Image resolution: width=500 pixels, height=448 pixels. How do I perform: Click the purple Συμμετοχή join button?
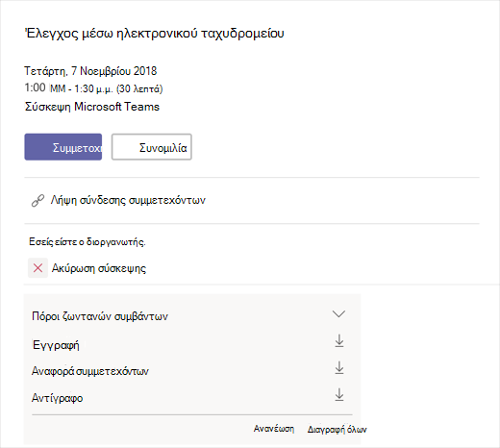(63, 147)
